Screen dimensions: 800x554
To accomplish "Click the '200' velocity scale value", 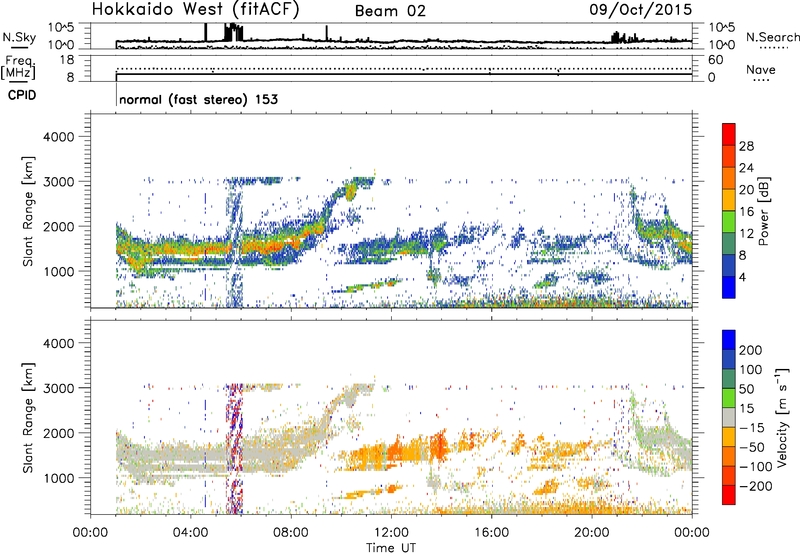I will tap(751, 350).
